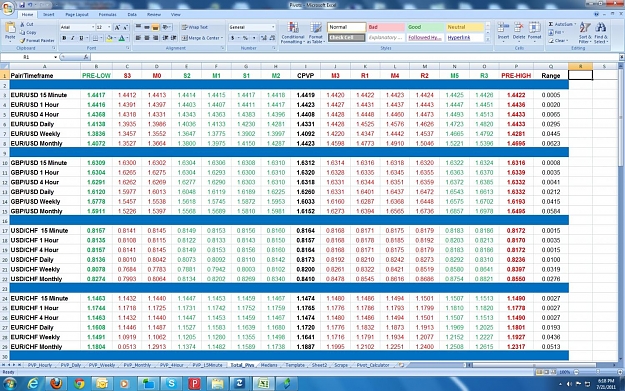Activate the Format Painter
Screen dimensions: 625x391
click(37, 40)
